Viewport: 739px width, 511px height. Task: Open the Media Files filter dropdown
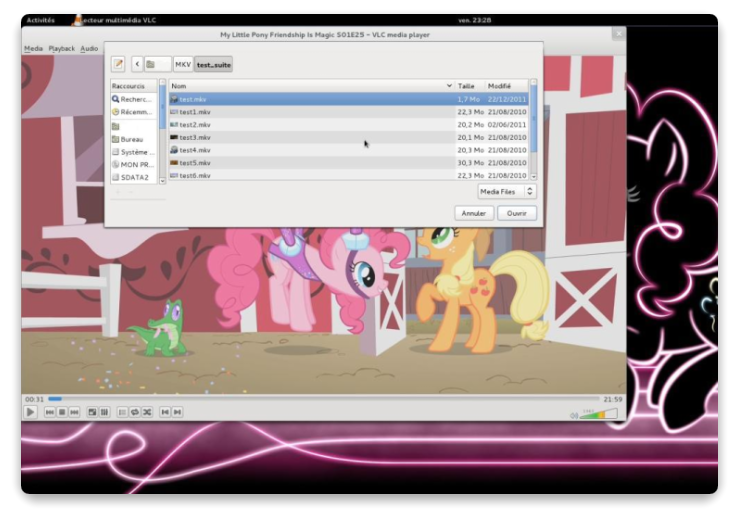[507, 192]
